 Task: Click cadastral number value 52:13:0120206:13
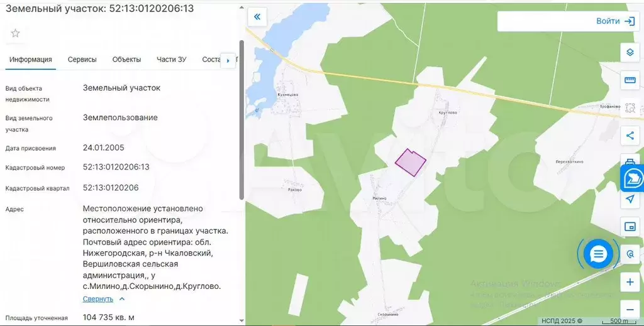(x=116, y=167)
